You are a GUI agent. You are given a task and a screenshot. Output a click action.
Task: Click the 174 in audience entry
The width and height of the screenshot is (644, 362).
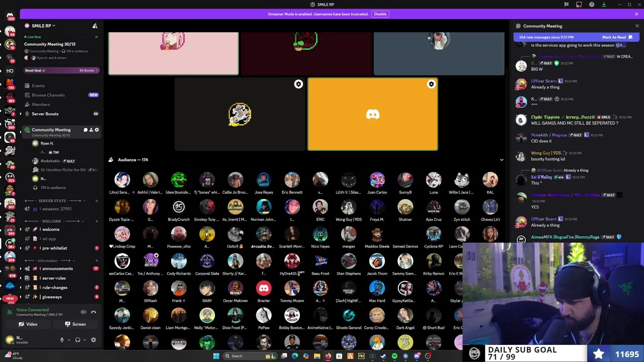[x=53, y=188]
